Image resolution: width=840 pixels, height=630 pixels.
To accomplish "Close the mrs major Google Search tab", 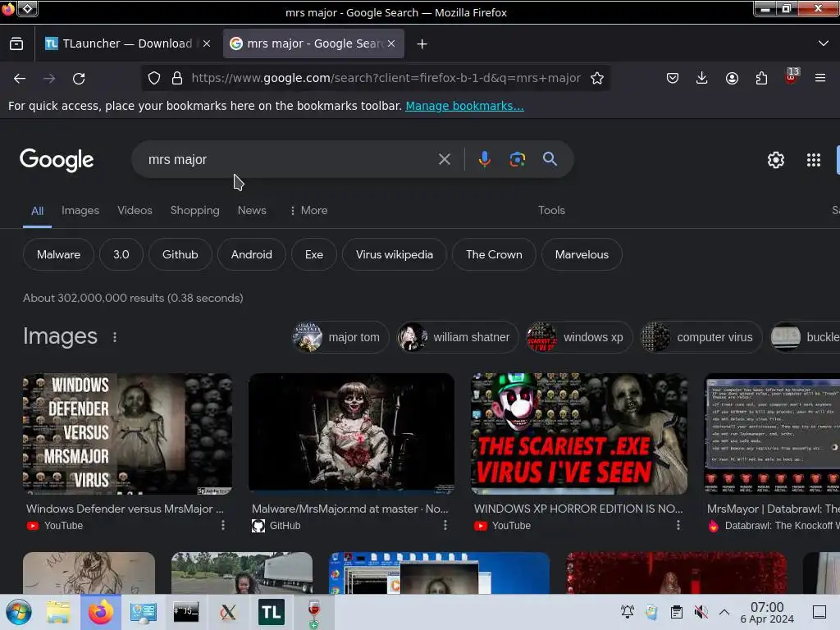I will point(391,43).
